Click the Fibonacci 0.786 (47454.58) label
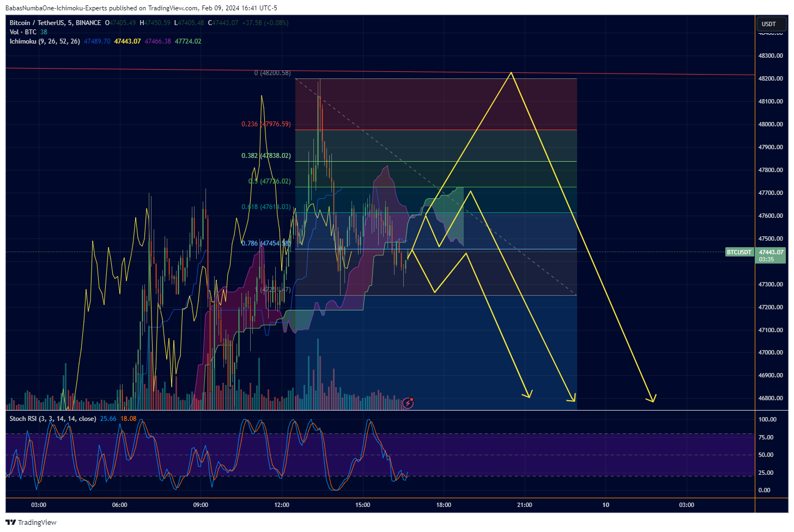 (266, 243)
